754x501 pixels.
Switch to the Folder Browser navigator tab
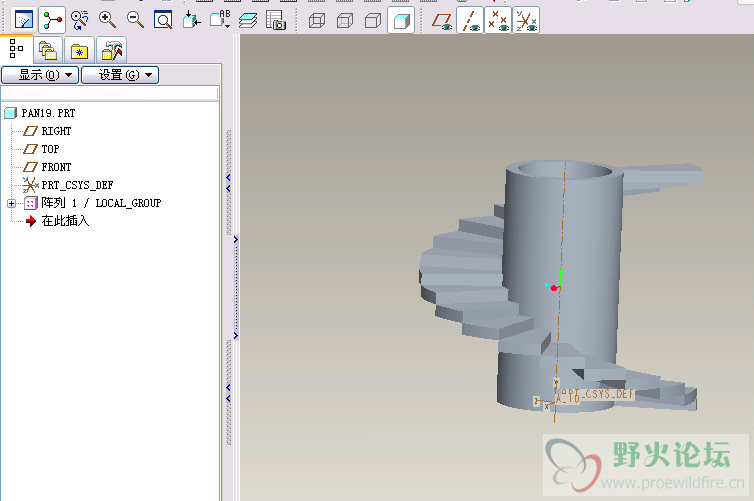pos(48,50)
